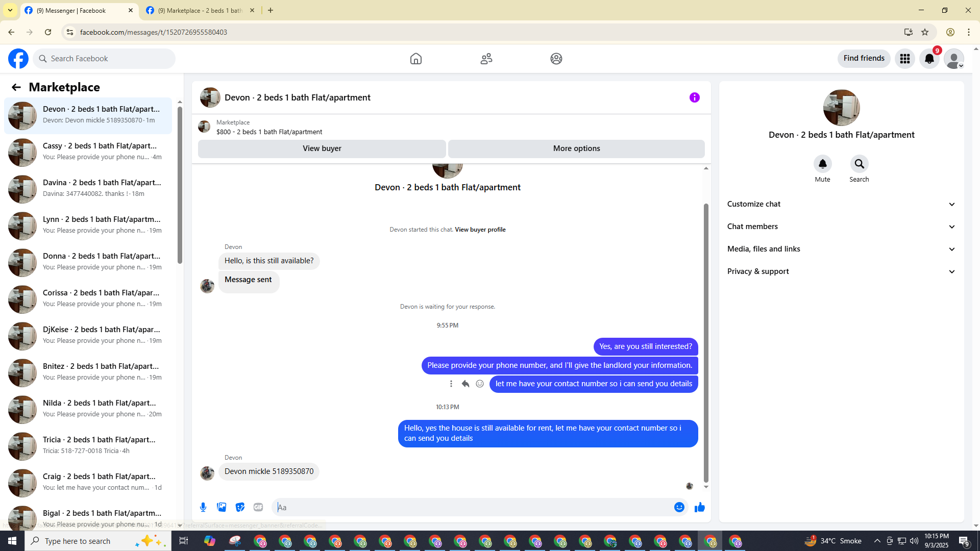Screen dimensions: 980x551
Task: Open Cassy conversation in chat list
Action: (x=88, y=153)
